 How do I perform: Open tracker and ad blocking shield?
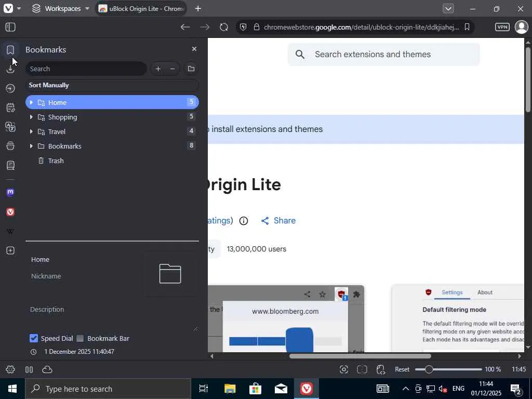tap(243, 27)
